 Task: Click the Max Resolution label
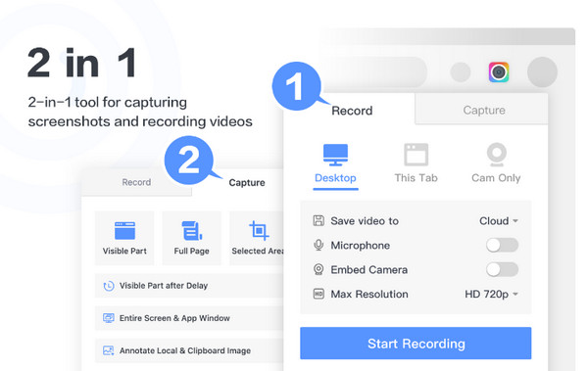click(369, 294)
